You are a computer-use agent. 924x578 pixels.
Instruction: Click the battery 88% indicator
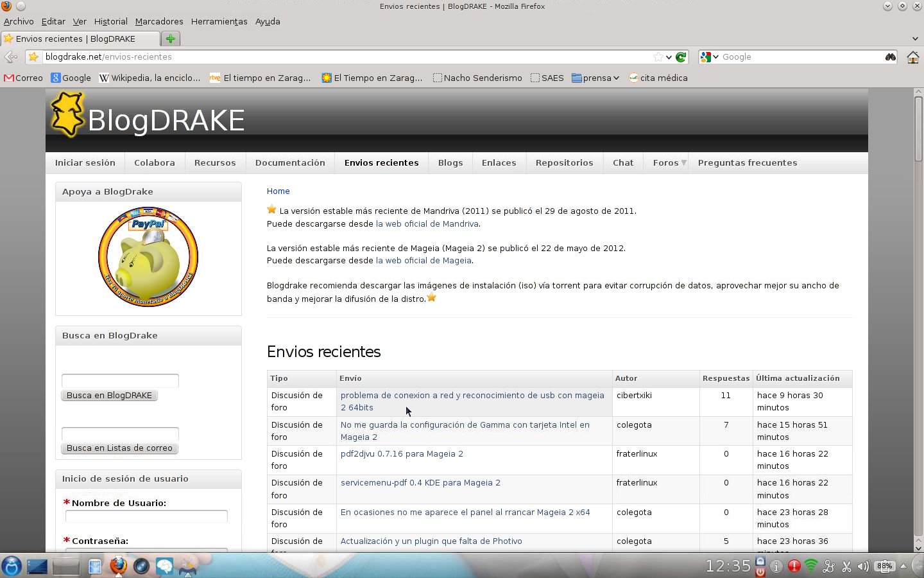coord(885,566)
